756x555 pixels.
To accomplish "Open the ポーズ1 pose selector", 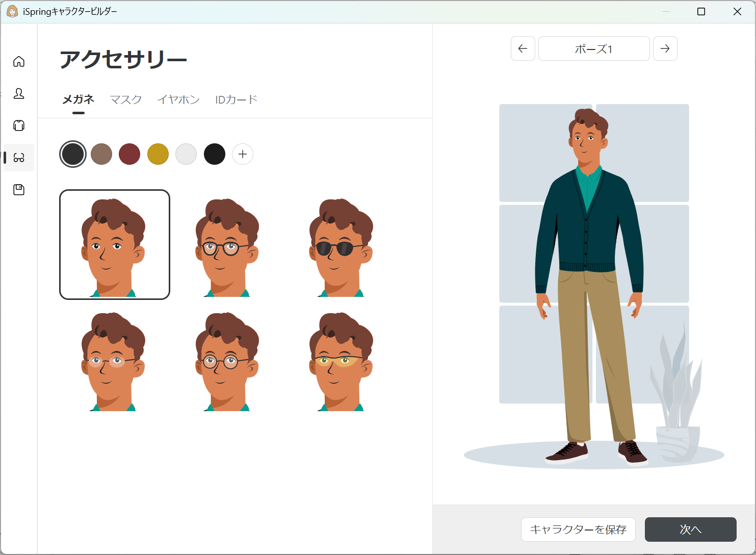I will tap(593, 48).
